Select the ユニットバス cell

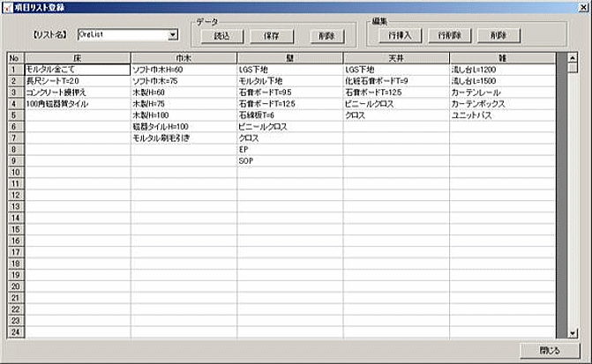503,115
